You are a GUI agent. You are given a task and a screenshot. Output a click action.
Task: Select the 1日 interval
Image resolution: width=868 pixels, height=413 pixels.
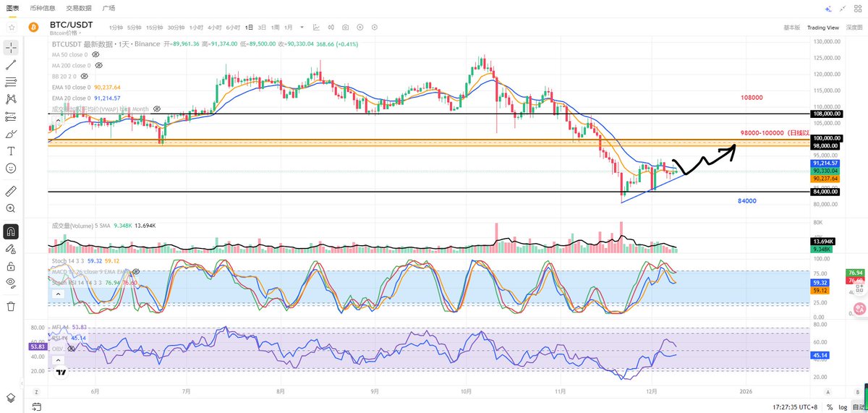tap(250, 27)
